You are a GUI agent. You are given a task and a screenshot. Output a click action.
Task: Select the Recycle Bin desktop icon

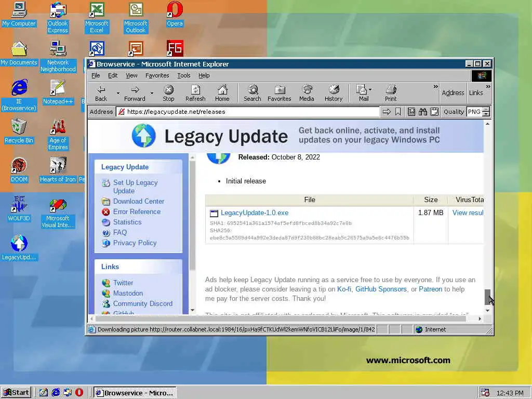(x=19, y=131)
